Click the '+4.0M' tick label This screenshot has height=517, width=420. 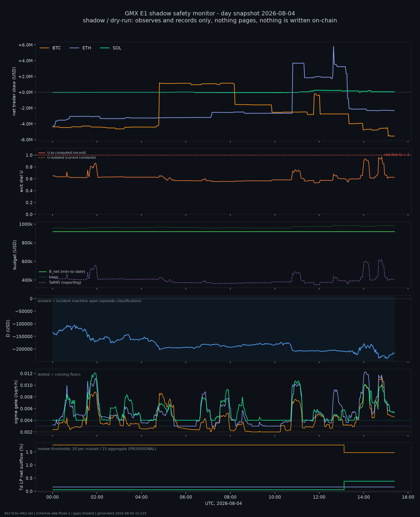(25, 61)
